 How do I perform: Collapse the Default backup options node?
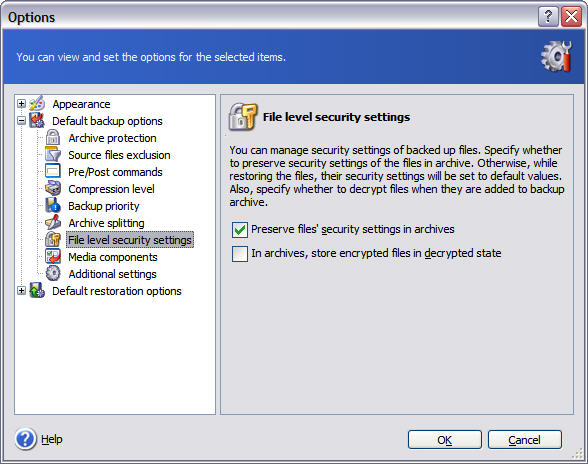point(21,121)
